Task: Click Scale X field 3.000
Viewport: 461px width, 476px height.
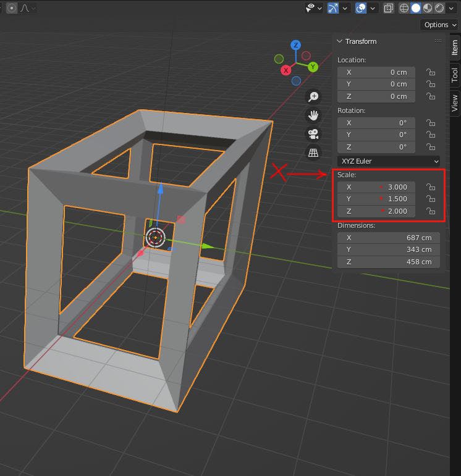Action: tap(376, 187)
